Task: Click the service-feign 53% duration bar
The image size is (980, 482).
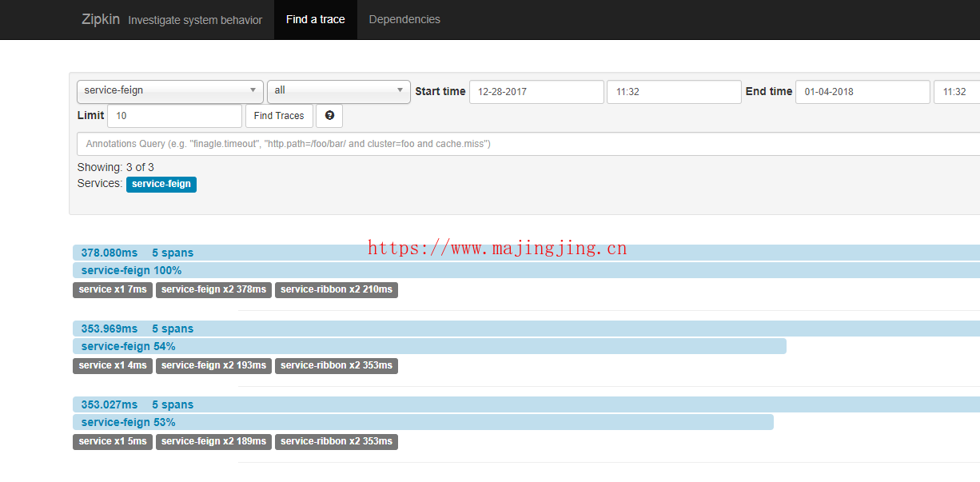Action: tap(423, 422)
